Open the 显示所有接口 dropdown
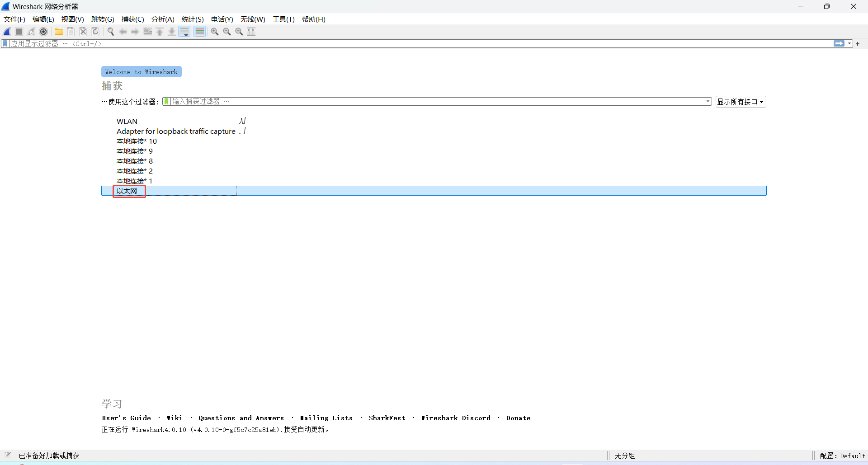This screenshot has width=868, height=465. pos(741,102)
